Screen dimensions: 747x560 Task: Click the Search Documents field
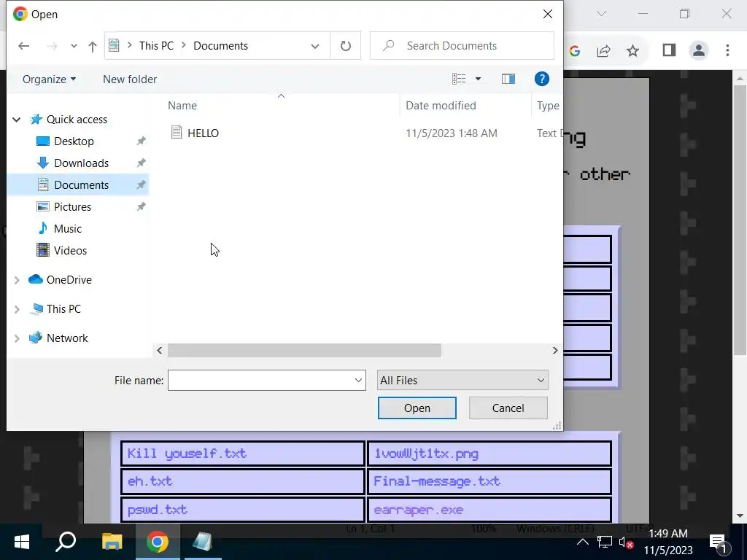point(462,46)
